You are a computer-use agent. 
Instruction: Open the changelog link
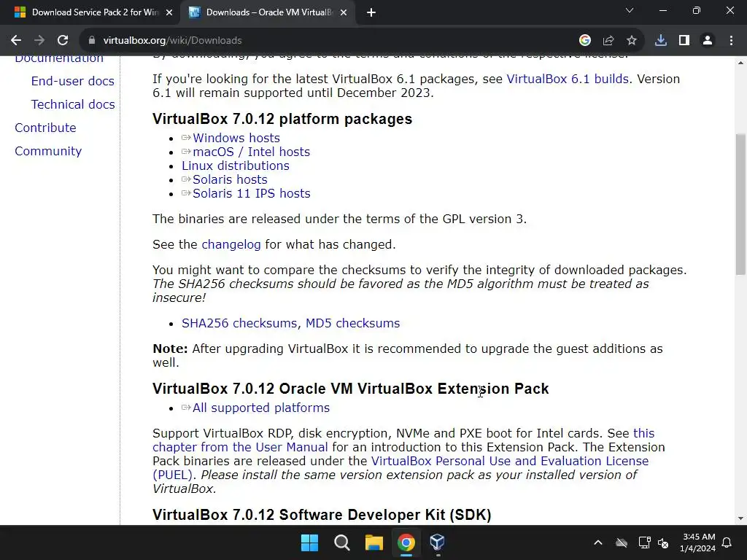(x=231, y=245)
